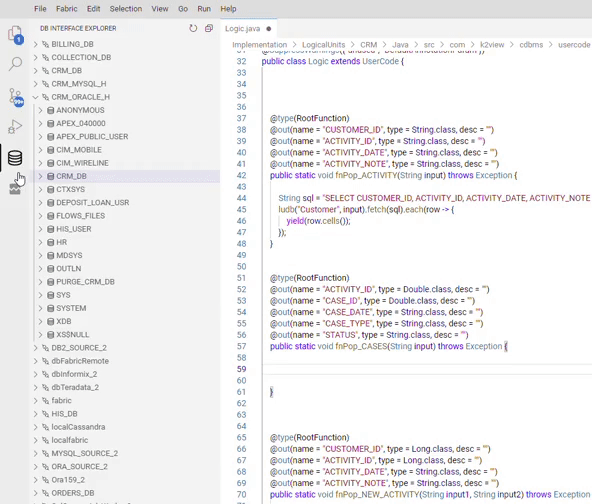Click usercode in the breadcrumb path
This screenshot has height=504, width=592.
[574, 45]
